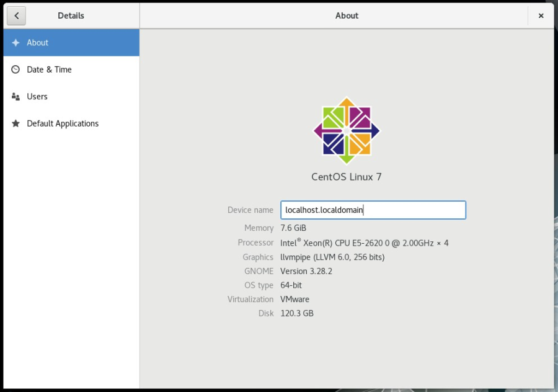Open the Users panel
Screen dimensions: 558x392
point(71,97)
